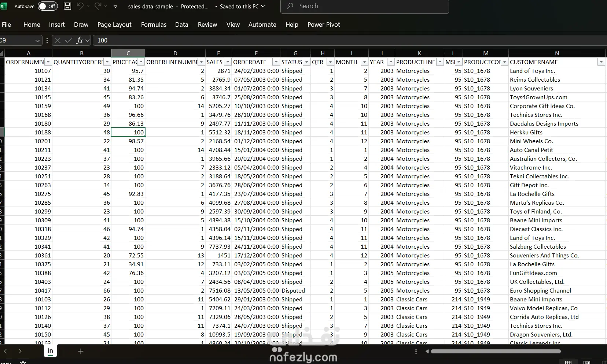The image size is (607, 364).
Task: Open the Automate tab
Action: tap(262, 25)
